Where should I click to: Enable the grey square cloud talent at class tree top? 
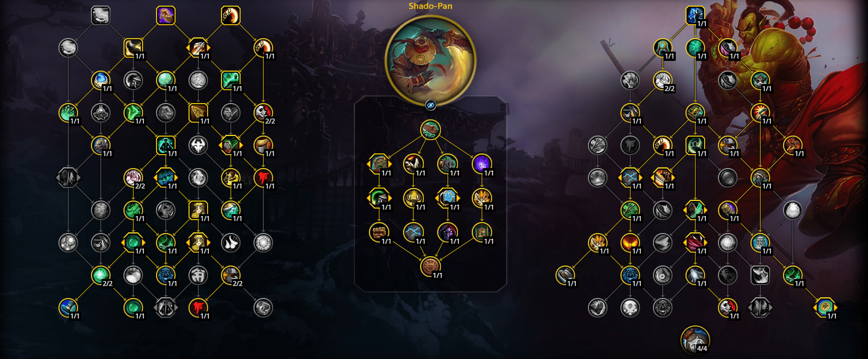[101, 15]
